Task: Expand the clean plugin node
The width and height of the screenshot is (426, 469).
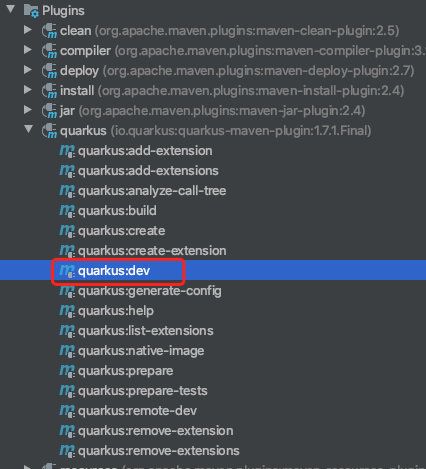Action: [x=28, y=30]
